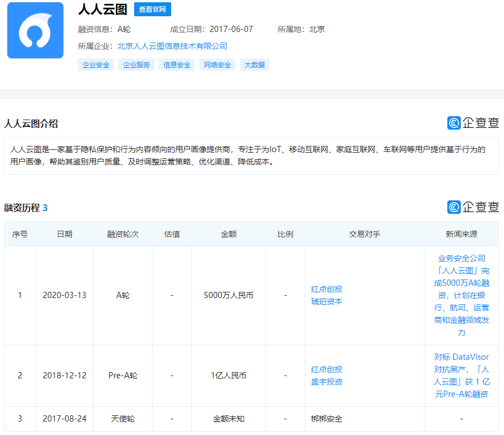Click the 金额未知 amount cell
The width and height of the screenshot is (504, 435).
click(228, 419)
